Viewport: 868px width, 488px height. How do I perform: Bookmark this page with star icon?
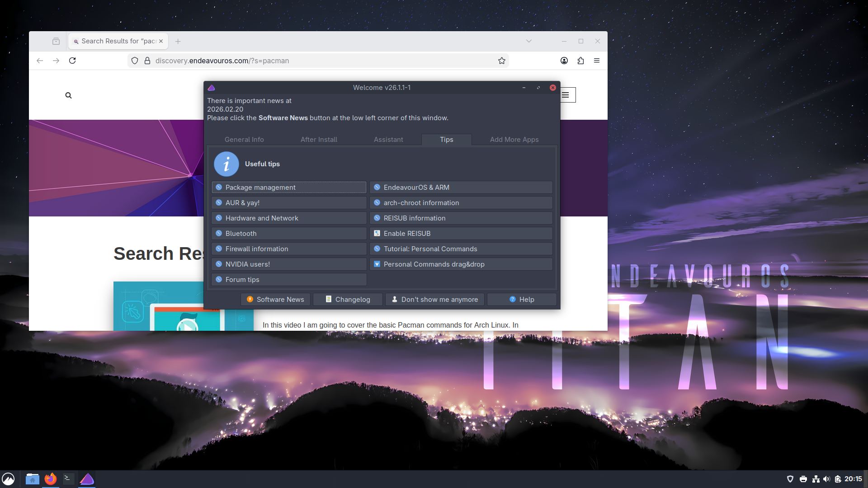502,61
